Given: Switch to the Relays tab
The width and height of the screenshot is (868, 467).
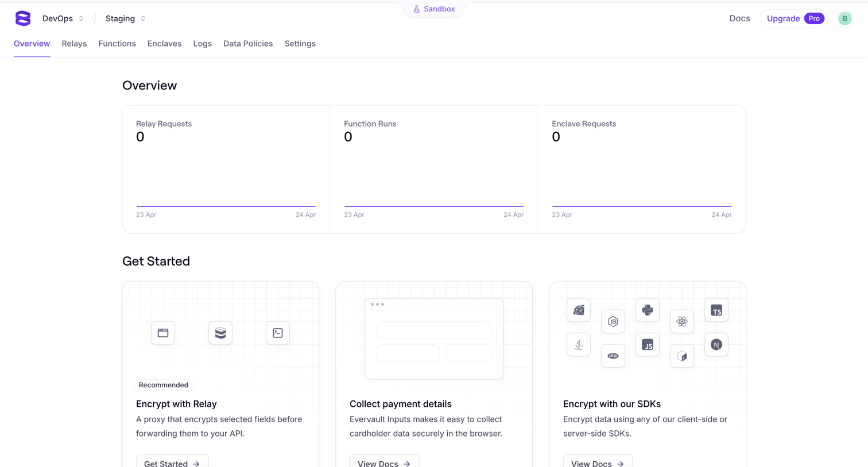Looking at the screenshot, I should (x=74, y=44).
